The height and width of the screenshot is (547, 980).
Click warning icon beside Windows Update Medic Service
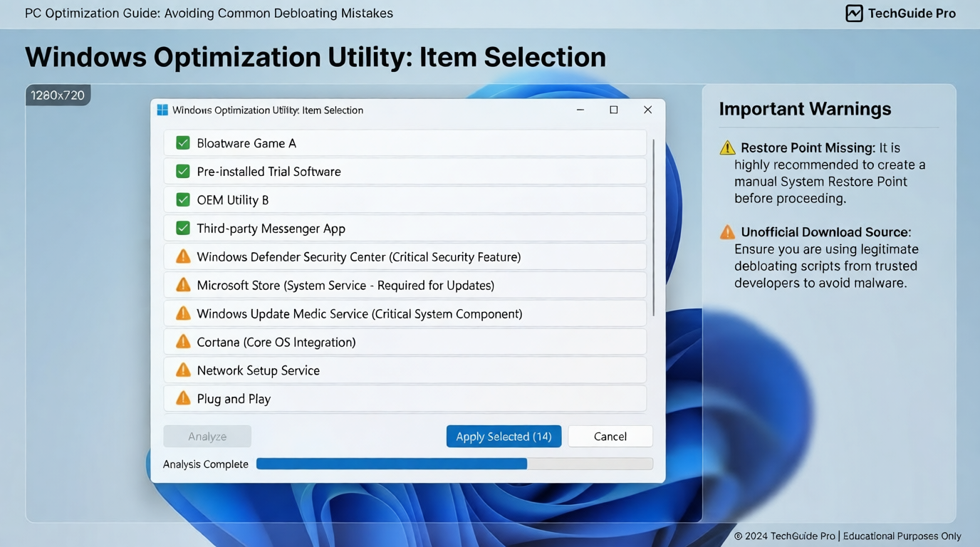click(183, 313)
